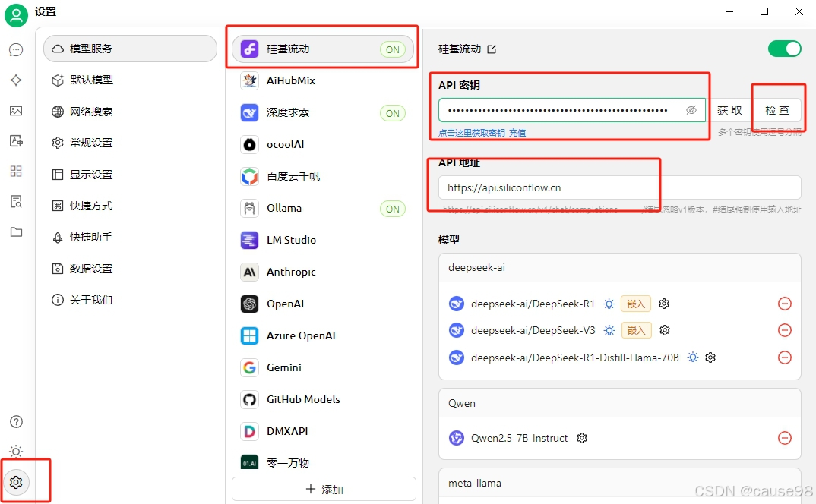Open the chat assistant sidebar icon

tap(16, 49)
